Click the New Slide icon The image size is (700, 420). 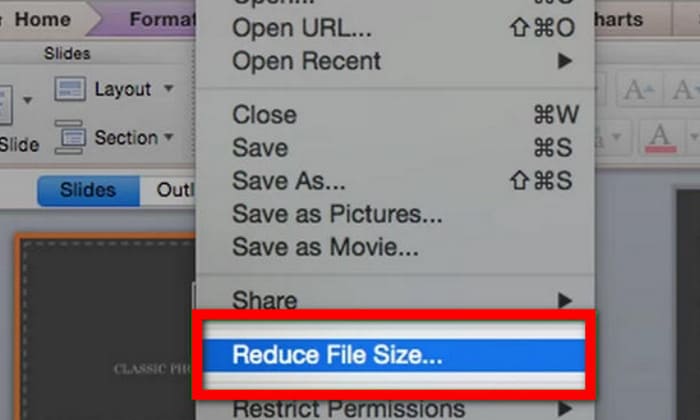[x=5, y=105]
